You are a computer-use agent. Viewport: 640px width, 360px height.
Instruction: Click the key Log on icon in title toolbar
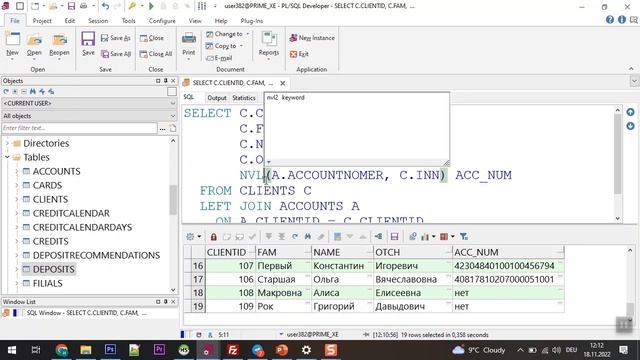tap(132, 6)
